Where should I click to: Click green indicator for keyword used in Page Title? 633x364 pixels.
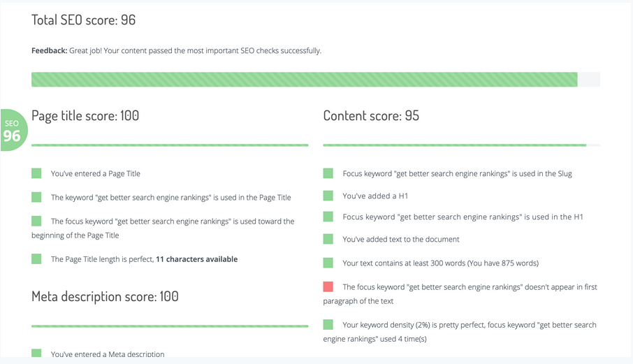click(36, 197)
